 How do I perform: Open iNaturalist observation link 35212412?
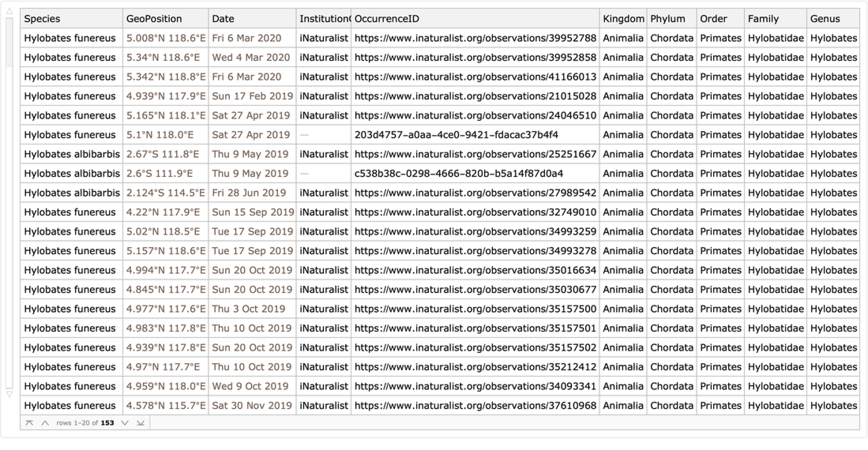pyautogui.click(x=475, y=367)
